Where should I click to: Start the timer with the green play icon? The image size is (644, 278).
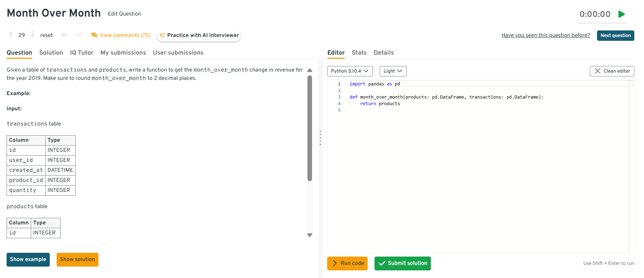[622, 14]
